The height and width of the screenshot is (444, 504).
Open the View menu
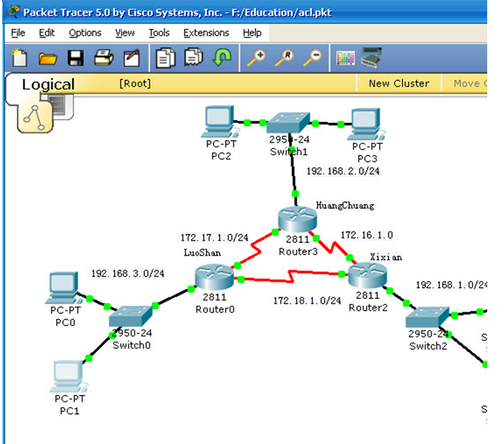[125, 33]
